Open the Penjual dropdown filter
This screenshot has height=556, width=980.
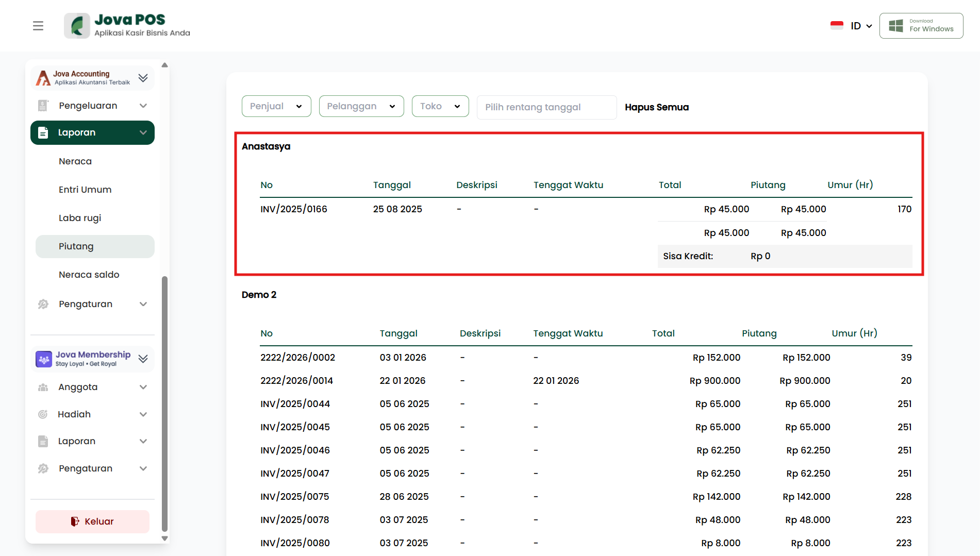point(276,106)
